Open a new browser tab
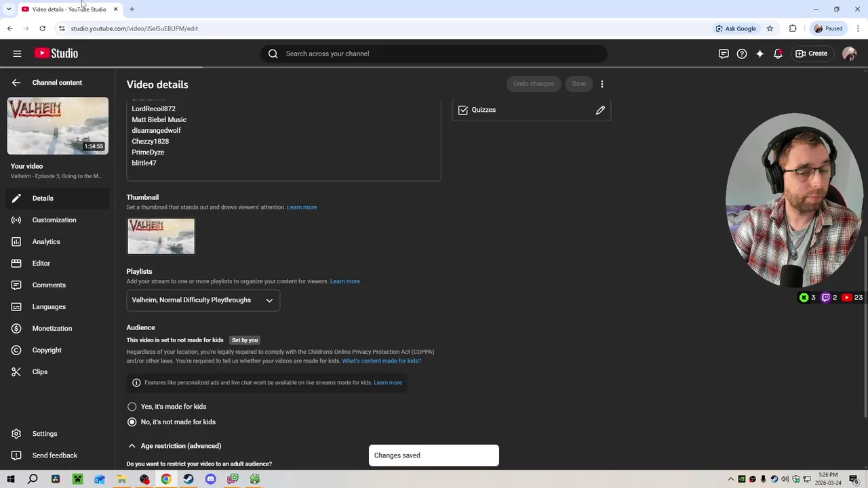The image size is (868, 488). pyautogui.click(x=132, y=9)
